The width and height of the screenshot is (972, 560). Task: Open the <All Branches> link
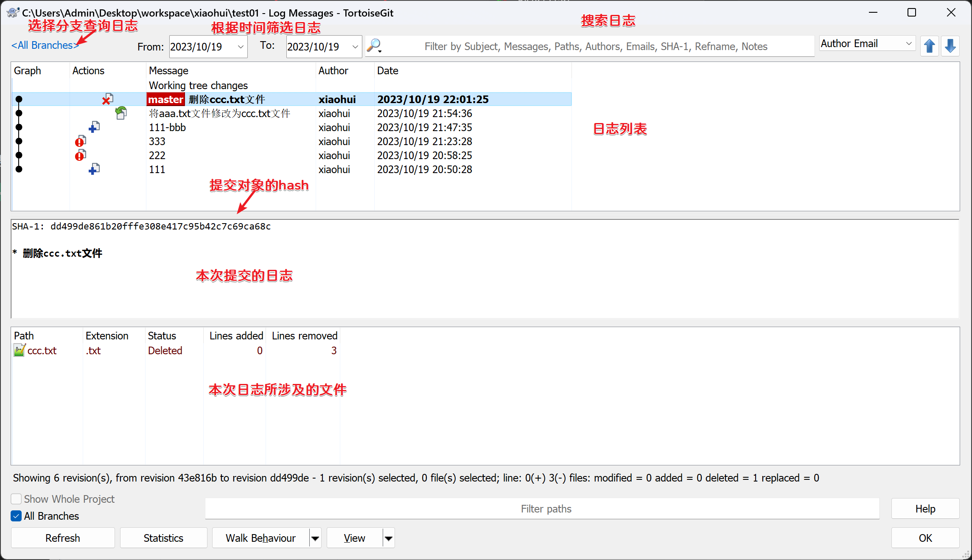click(45, 45)
